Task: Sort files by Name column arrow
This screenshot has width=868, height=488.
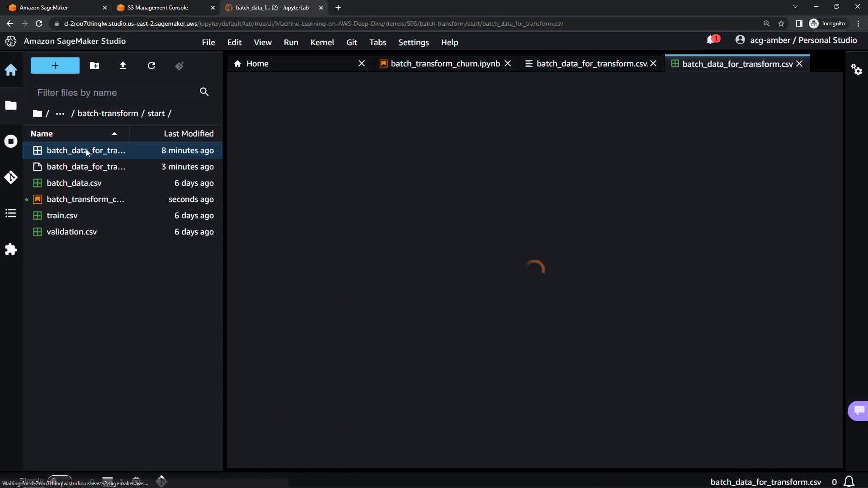Action: 114,134
